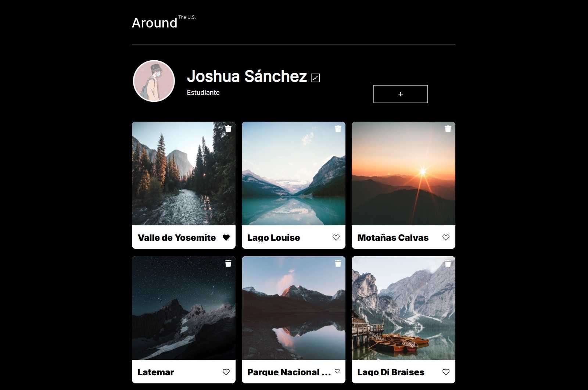
Task: Delete the Lago Louise card
Action: click(x=338, y=129)
